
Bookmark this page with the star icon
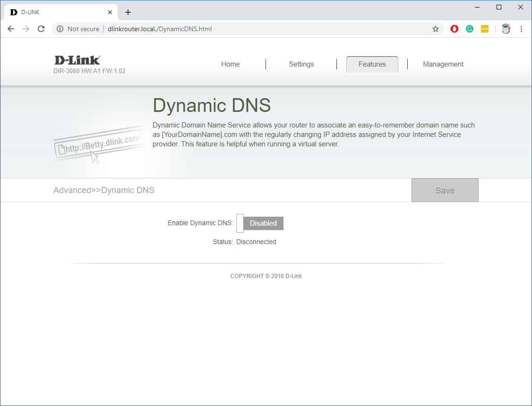tap(435, 29)
